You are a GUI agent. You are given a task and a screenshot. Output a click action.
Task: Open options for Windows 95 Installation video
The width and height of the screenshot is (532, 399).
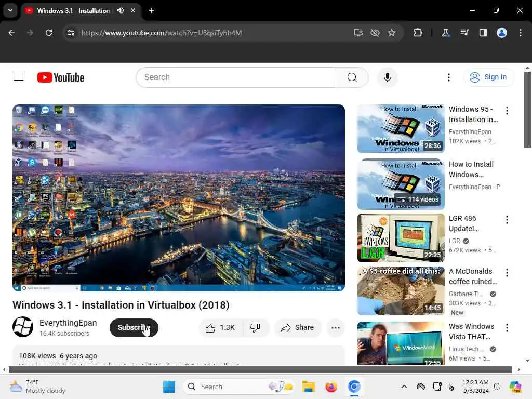pos(507,111)
